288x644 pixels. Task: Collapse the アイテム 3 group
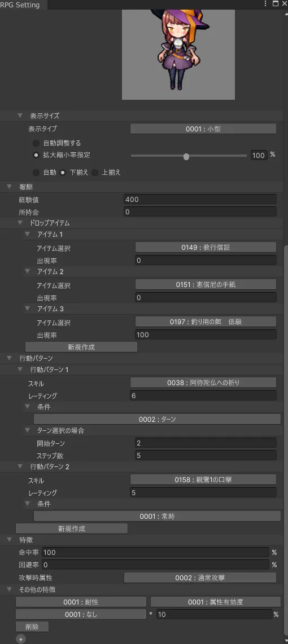pos(28,308)
